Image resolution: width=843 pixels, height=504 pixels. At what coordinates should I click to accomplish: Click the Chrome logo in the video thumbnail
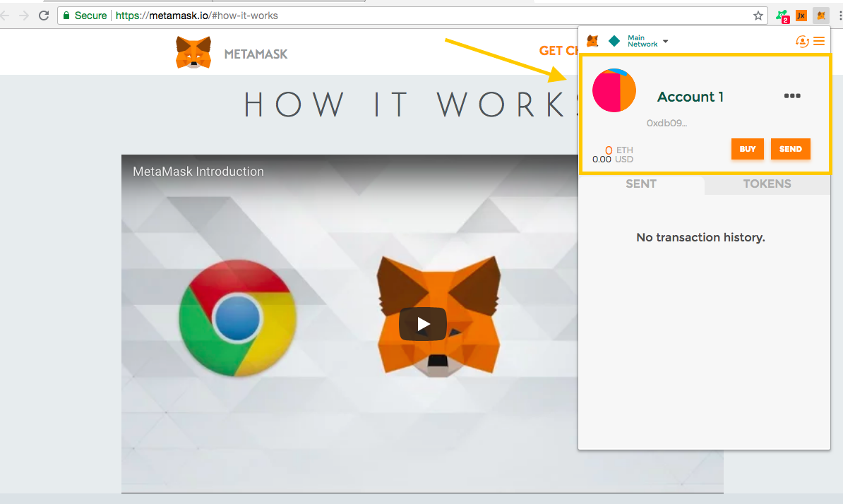click(x=237, y=318)
